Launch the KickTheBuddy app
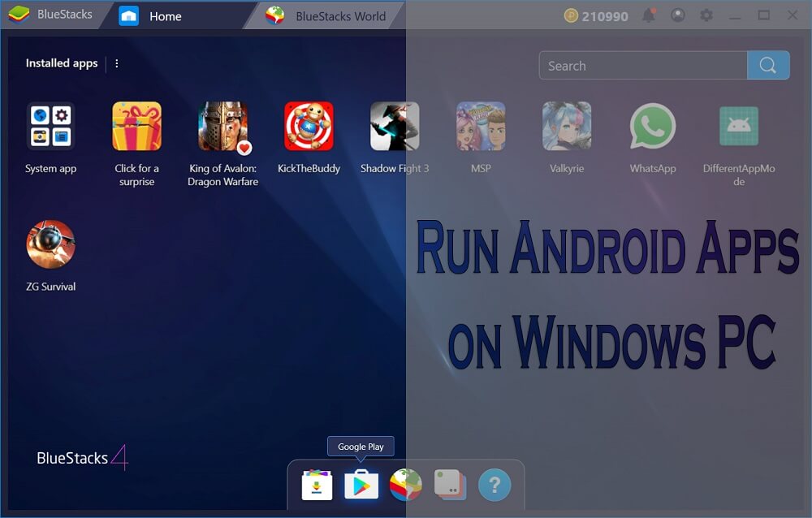Screen dimensions: 812x518 coord(309,127)
